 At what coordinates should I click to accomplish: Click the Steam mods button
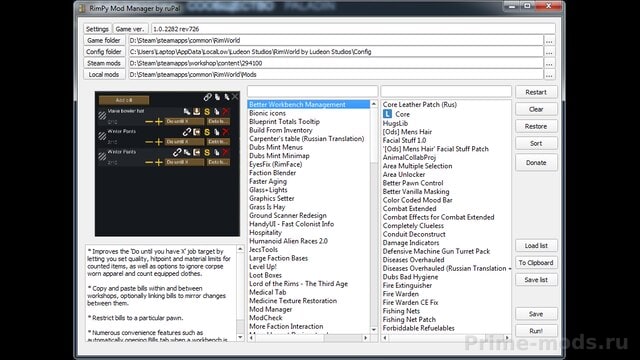click(x=104, y=63)
